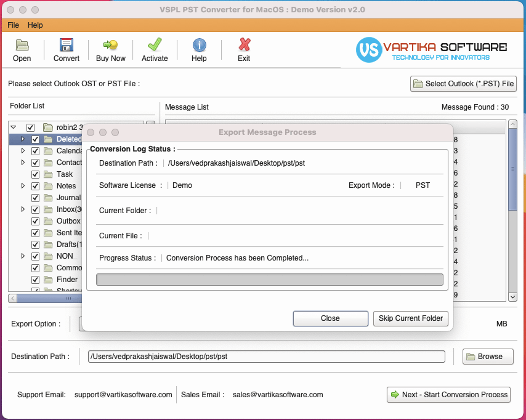
Task: Click the Message Found : 30 label
Action: 475,107
